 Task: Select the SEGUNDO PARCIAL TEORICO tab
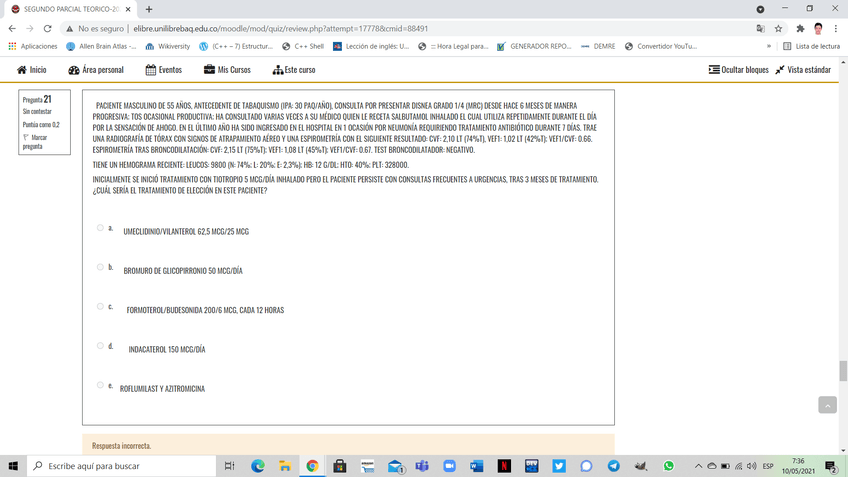tap(70, 9)
